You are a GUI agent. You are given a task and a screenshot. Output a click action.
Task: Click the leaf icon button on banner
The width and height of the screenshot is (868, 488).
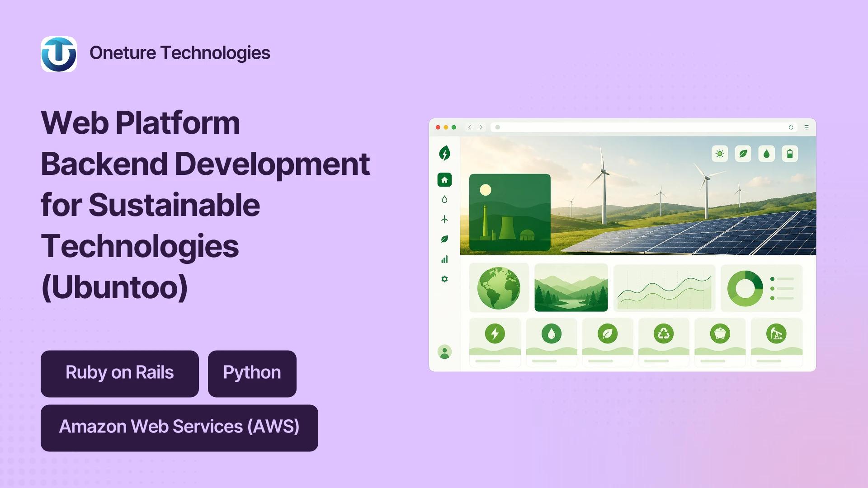(743, 154)
